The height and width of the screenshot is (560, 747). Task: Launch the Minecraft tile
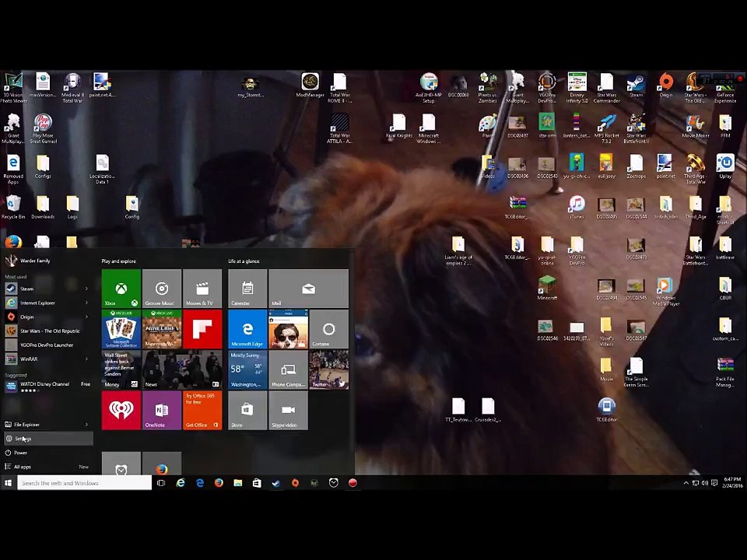coord(162,329)
